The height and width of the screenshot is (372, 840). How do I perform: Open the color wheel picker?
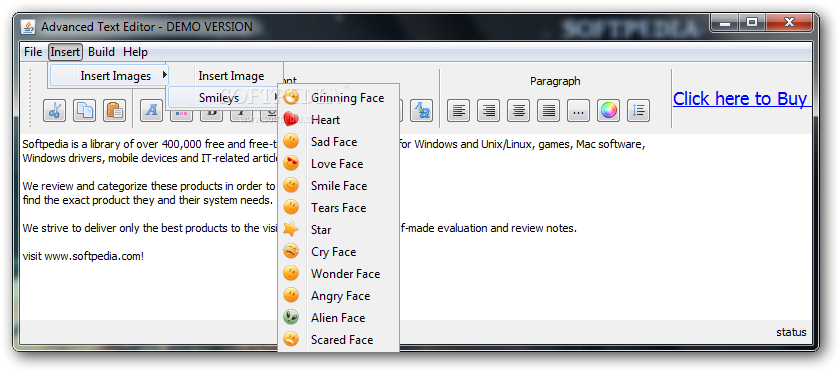click(609, 110)
